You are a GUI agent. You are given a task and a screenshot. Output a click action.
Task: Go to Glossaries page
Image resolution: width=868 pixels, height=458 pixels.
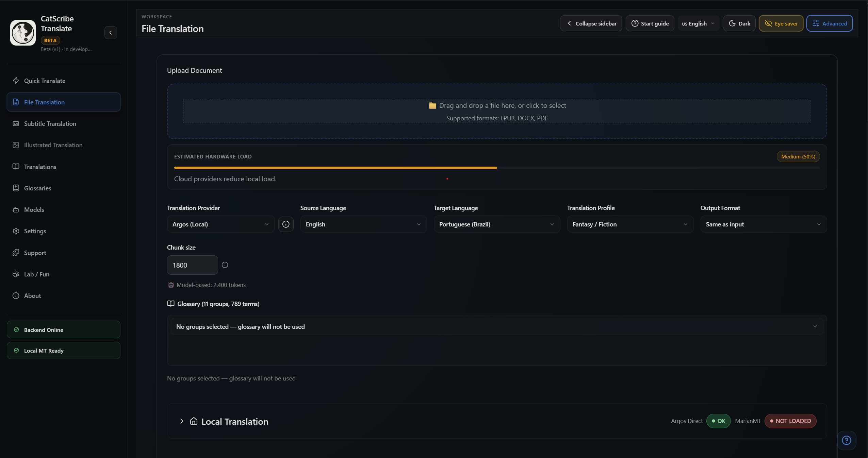coord(37,188)
